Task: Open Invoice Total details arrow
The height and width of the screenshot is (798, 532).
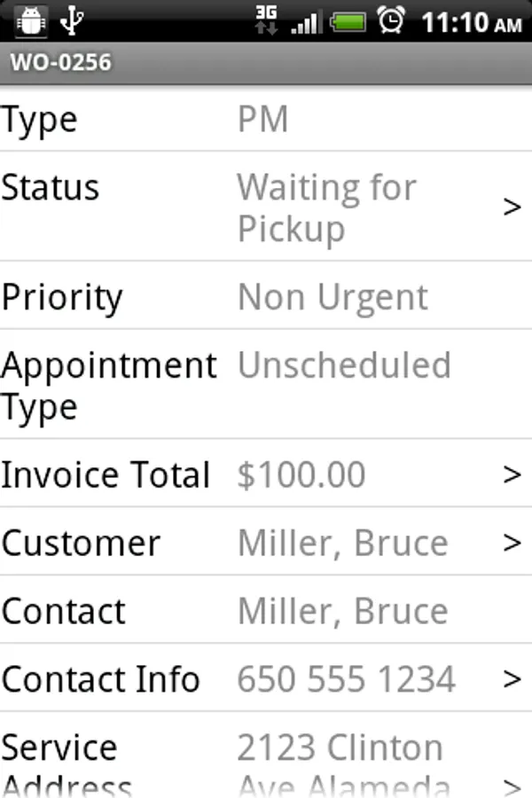Action: (x=512, y=475)
